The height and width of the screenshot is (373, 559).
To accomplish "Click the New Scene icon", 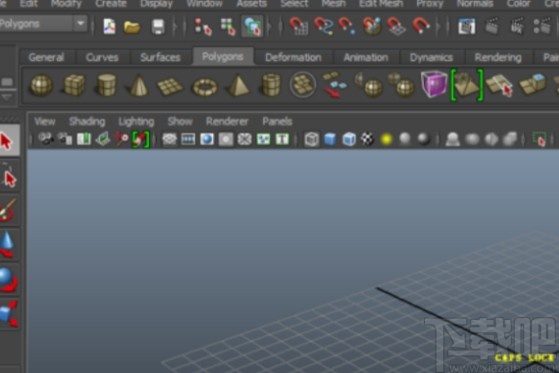I will point(109,26).
